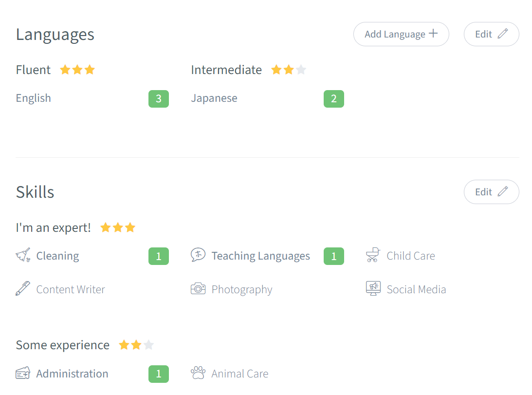532x395 pixels.
Task: Click the Child Care stroller icon
Action: pos(373,255)
